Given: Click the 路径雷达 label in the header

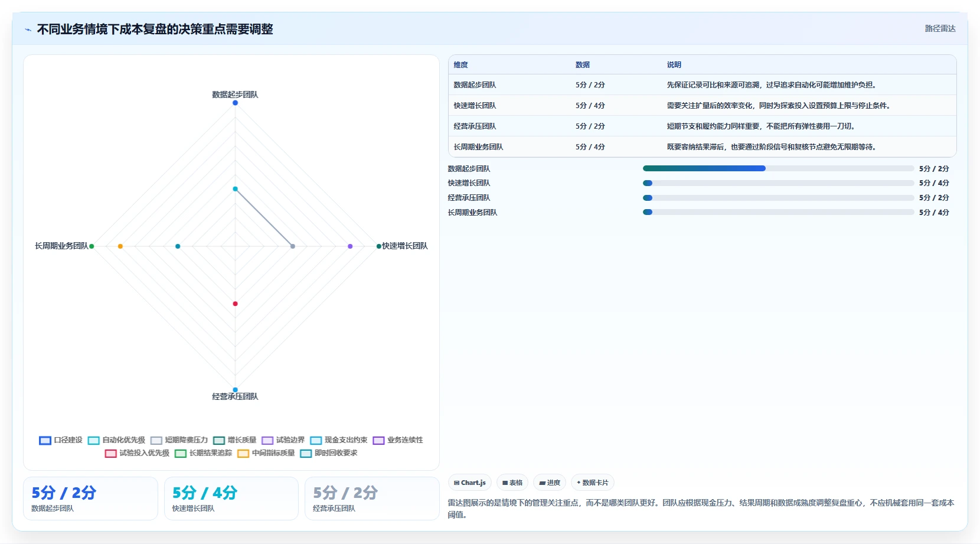Looking at the screenshot, I should tap(940, 28).
